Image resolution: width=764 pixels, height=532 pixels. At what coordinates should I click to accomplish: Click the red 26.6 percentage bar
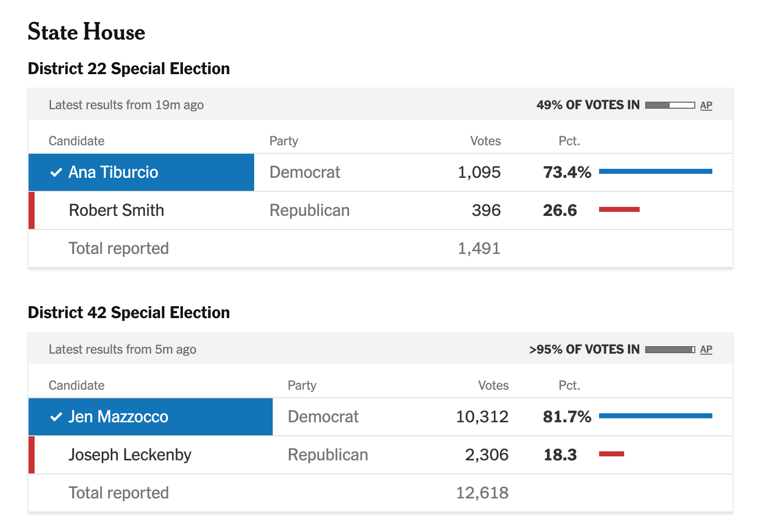click(619, 209)
